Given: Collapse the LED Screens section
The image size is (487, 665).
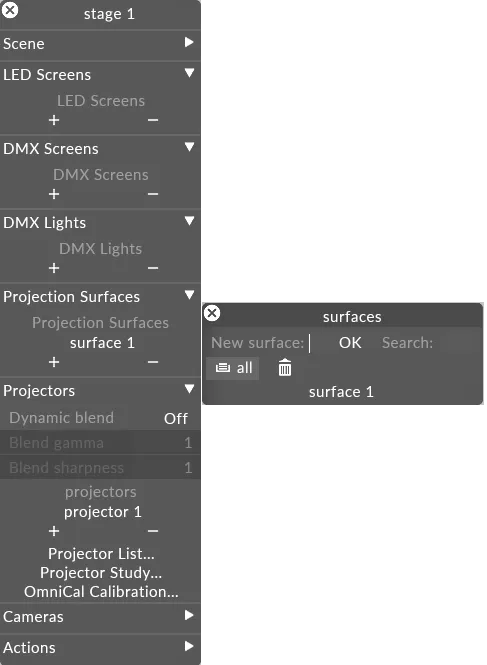Looking at the screenshot, I should pyautogui.click(x=189, y=73).
